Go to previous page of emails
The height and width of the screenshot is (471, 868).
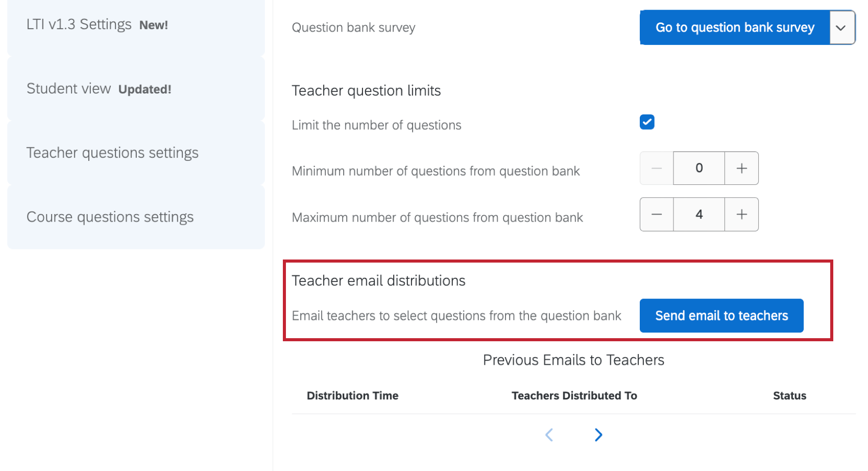coord(549,435)
